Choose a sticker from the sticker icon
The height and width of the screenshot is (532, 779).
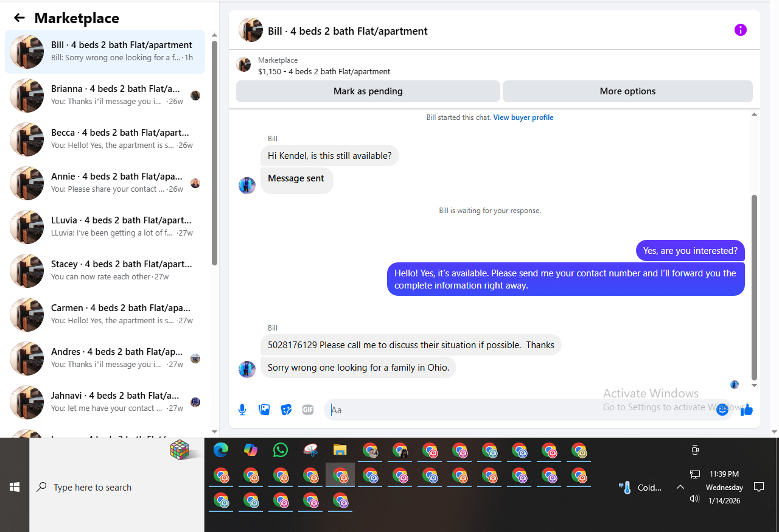[x=286, y=410]
